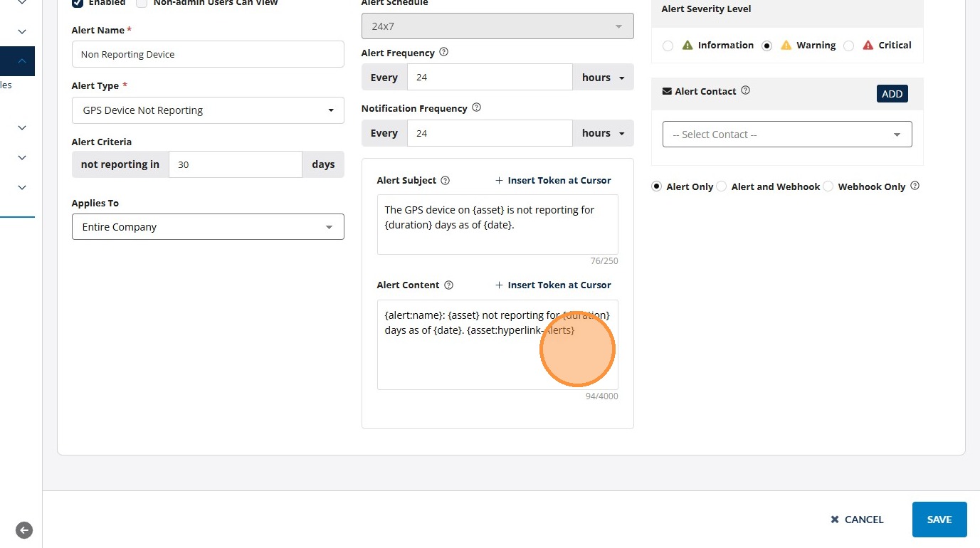Click the not reporting in days field
The image size is (980, 548).
(x=236, y=164)
